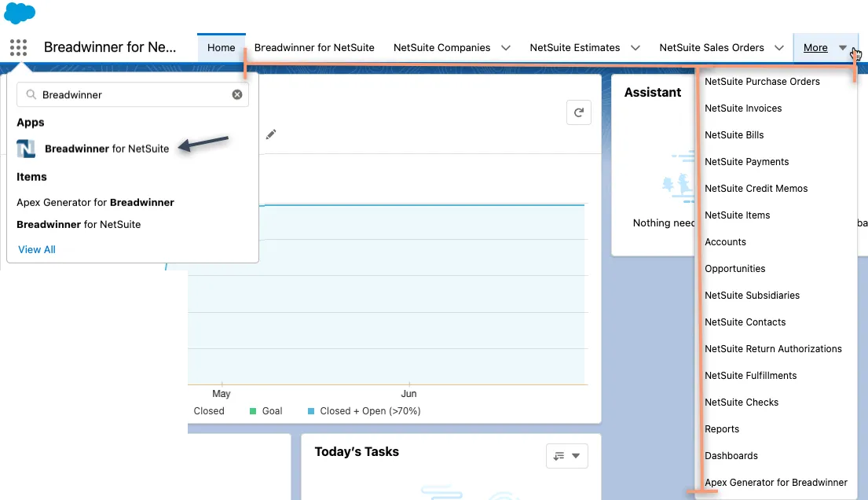Select NetSuite Return Authorizations menu item
The image size is (868, 500).
[x=773, y=349]
